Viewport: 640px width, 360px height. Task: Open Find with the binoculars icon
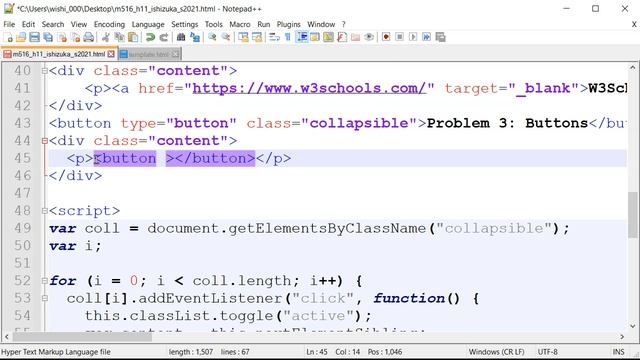(181, 38)
